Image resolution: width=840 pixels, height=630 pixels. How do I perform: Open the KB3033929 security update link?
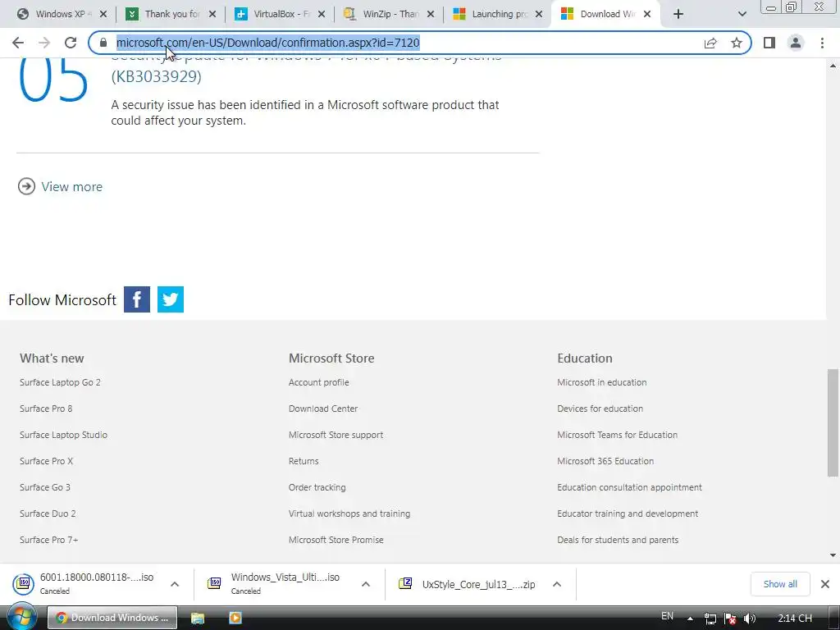(306, 66)
